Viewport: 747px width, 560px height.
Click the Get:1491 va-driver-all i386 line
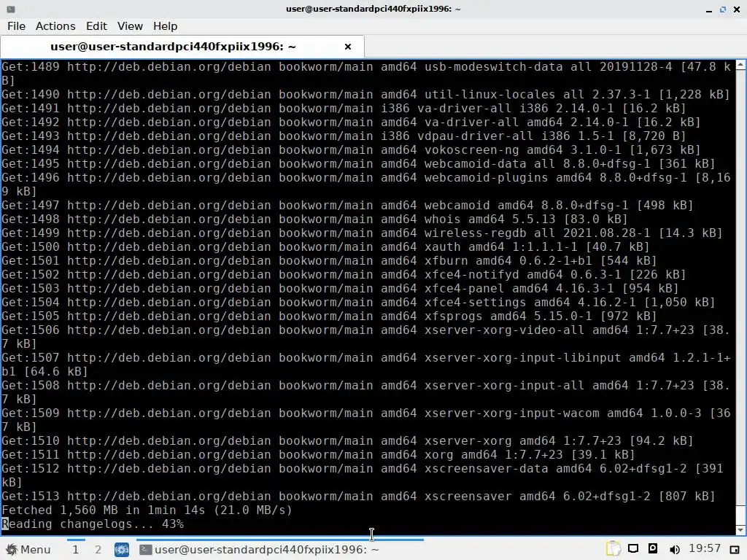pyautogui.click(x=344, y=108)
